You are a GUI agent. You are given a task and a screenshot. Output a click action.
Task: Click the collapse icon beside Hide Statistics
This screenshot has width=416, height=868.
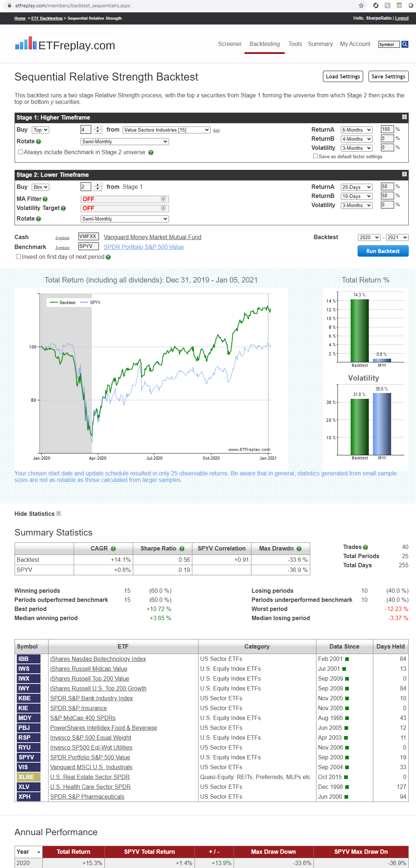coord(59,513)
